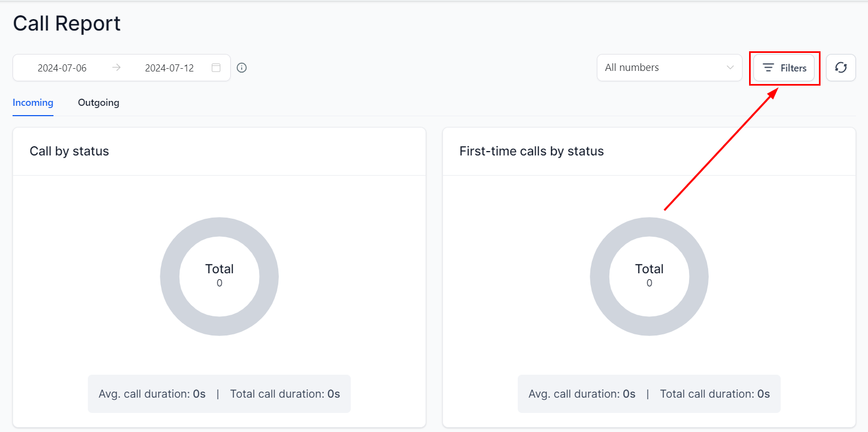This screenshot has height=432, width=868.
Task: Click the info icon beside the date range
Action: pyautogui.click(x=242, y=68)
